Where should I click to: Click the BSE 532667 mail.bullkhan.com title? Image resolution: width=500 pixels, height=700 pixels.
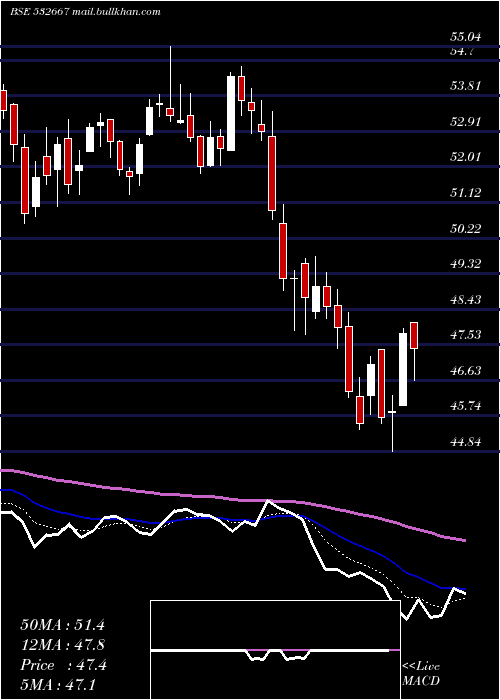(x=85, y=12)
